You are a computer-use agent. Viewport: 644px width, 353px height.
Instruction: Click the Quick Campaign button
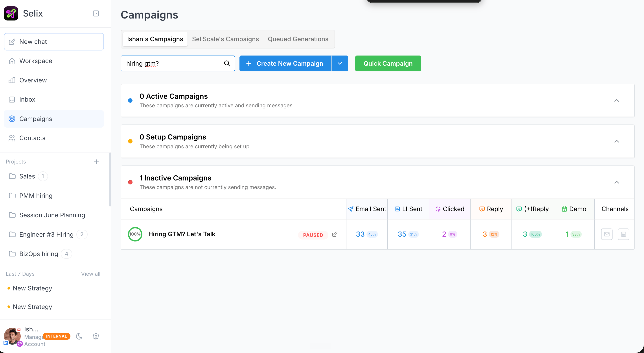(388, 64)
